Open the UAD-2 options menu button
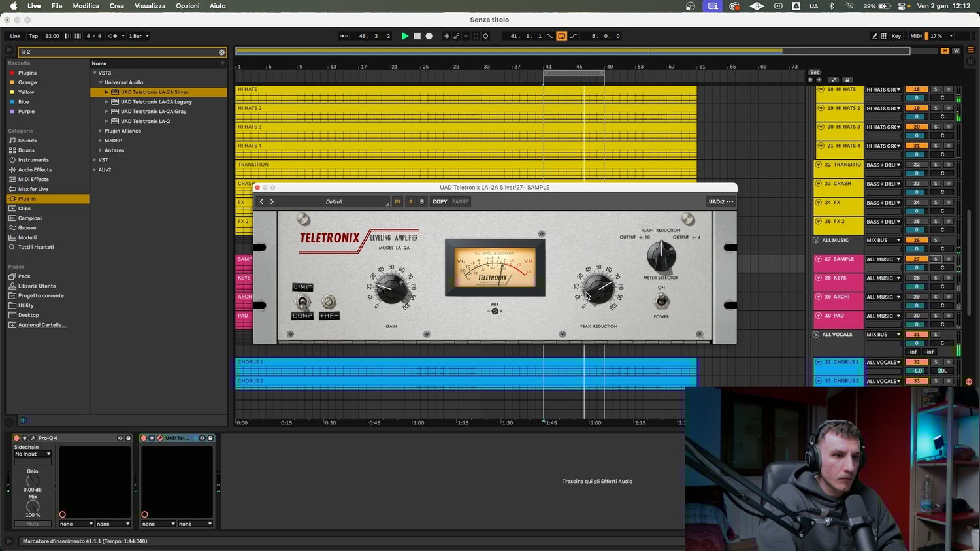Viewport: 980px width, 551px height. click(721, 202)
